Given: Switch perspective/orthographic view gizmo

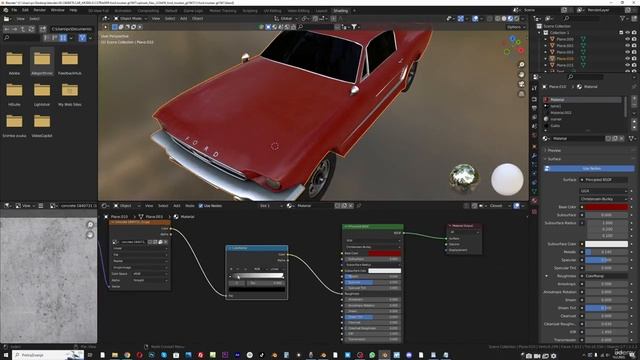Looking at the screenshot, I should coord(521,94).
